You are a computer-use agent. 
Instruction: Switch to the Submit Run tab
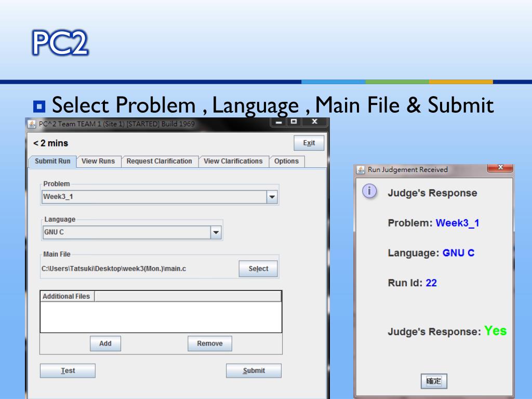(52, 161)
